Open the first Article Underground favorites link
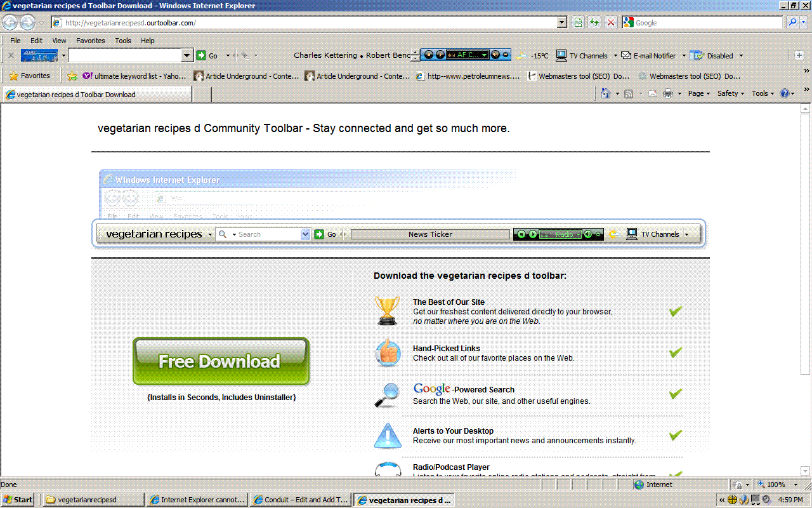812x508 pixels. pos(247,76)
